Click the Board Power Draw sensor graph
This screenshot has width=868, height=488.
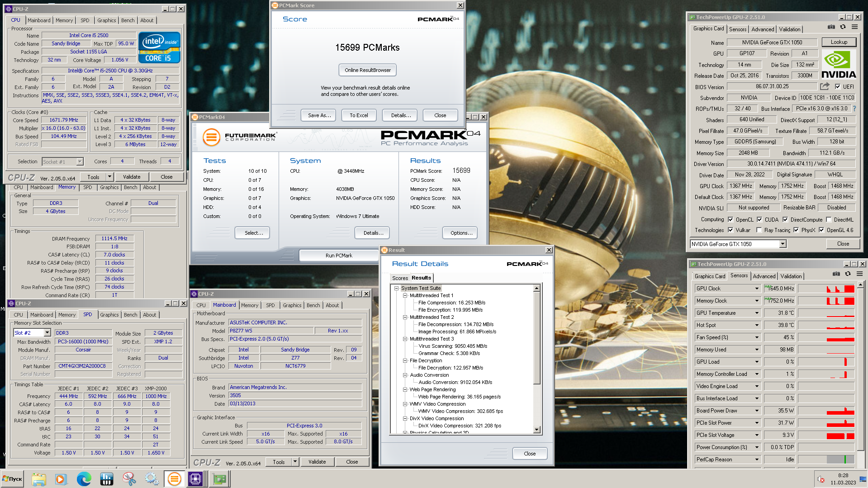tap(826, 411)
